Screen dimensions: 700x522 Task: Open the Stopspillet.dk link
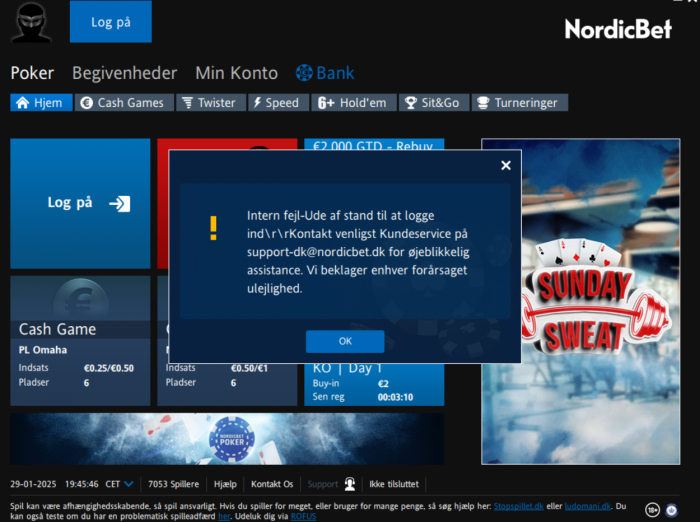click(518, 506)
